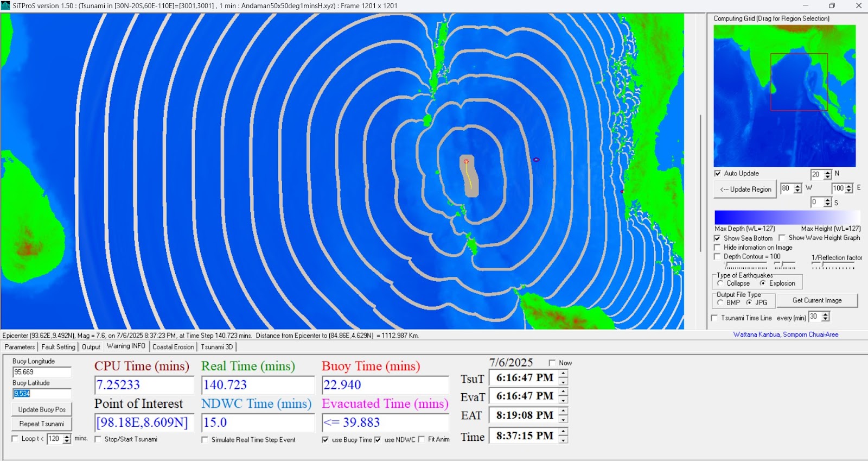Adjust the EvaT time spinner
This screenshot has width=868, height=461.
[x=564, y=396]
